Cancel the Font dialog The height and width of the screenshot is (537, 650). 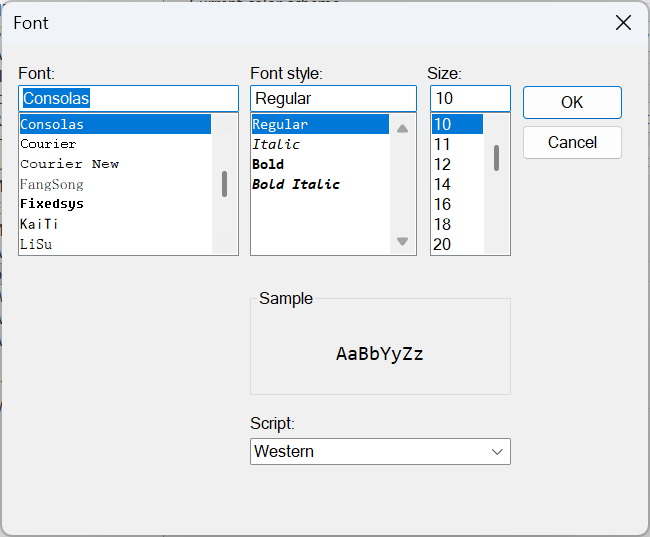[572, 143]
